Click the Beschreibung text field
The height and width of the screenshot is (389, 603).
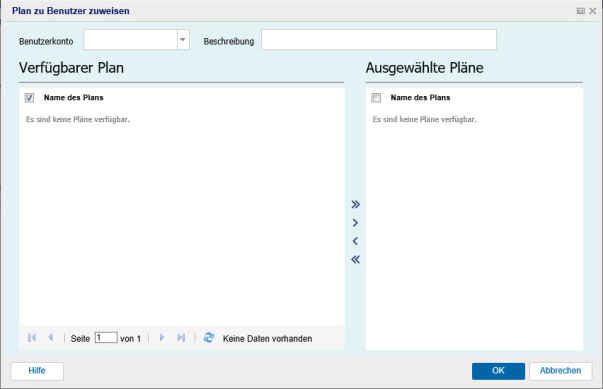tap(379, 40)
